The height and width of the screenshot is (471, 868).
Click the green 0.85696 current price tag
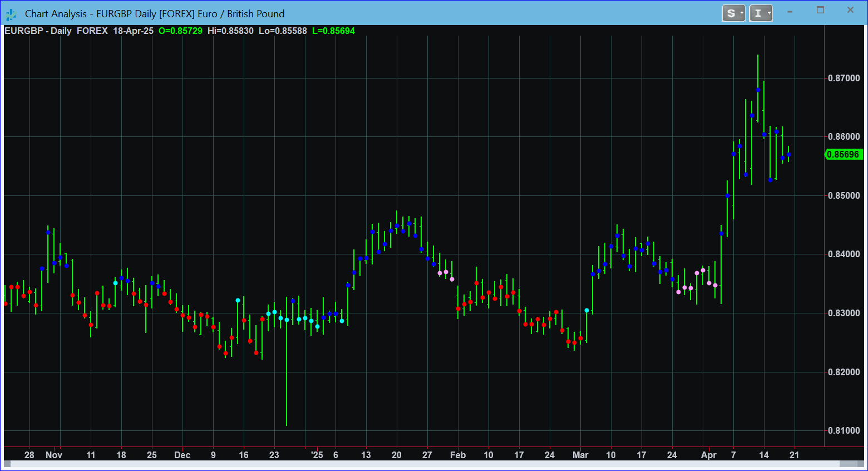843,154
